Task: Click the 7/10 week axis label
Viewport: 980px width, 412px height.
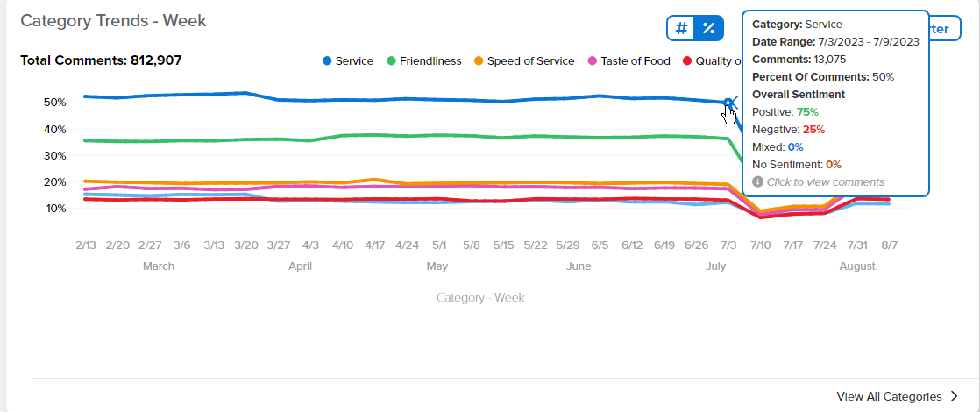Action: 761,245
